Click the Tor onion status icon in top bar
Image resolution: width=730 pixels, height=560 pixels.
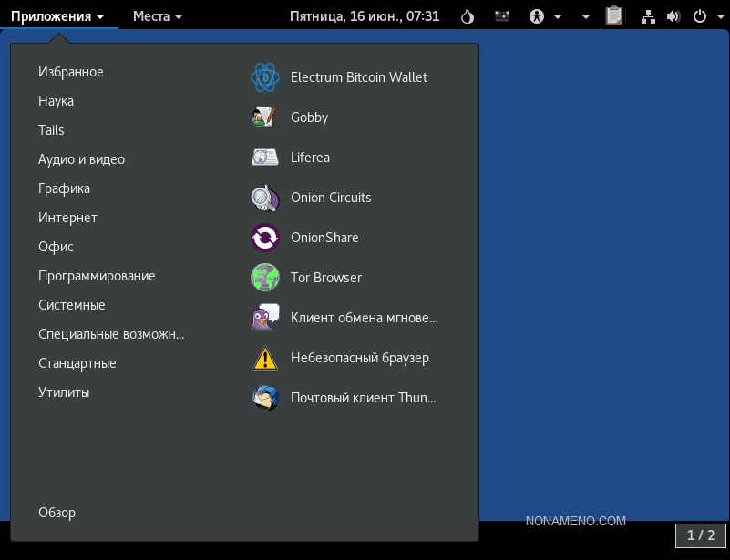(x=468, y=16)
